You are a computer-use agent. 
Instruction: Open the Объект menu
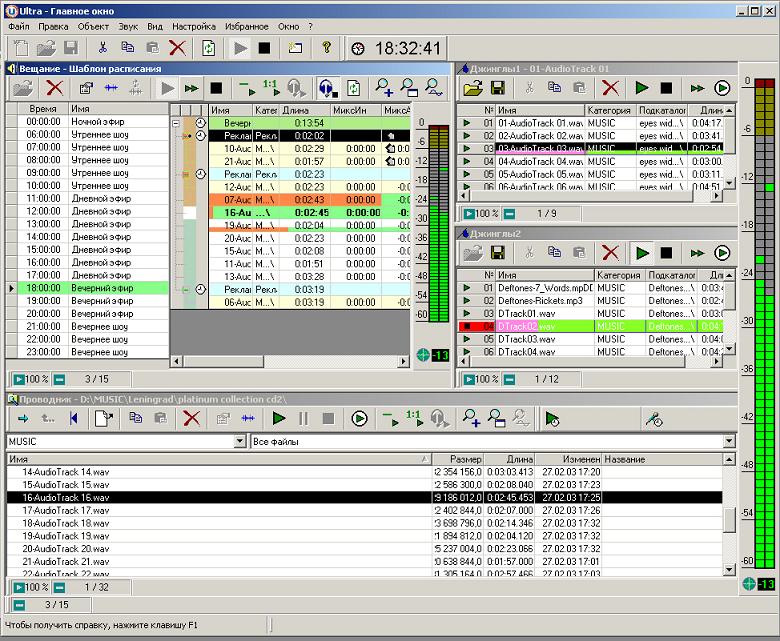coord(93,26)
